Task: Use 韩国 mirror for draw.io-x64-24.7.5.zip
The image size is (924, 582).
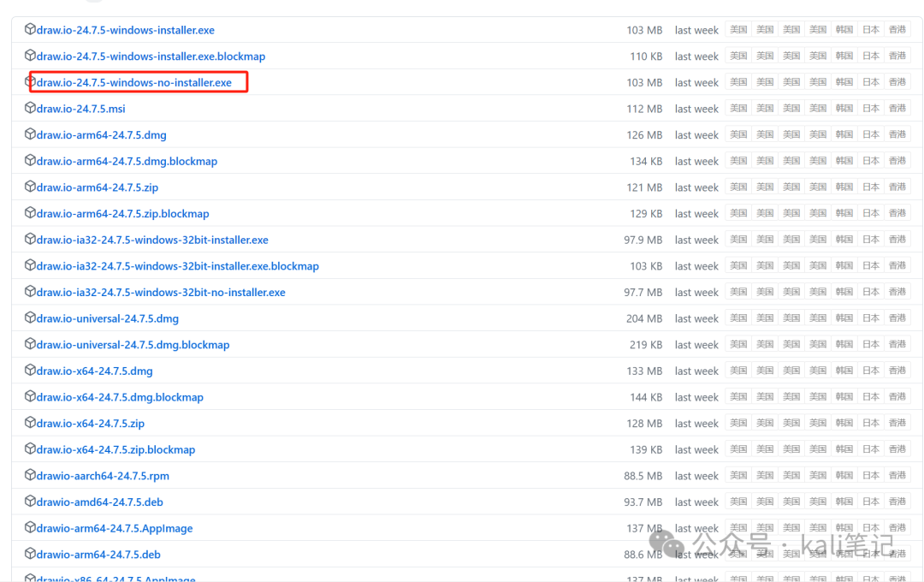Action: 844,424
